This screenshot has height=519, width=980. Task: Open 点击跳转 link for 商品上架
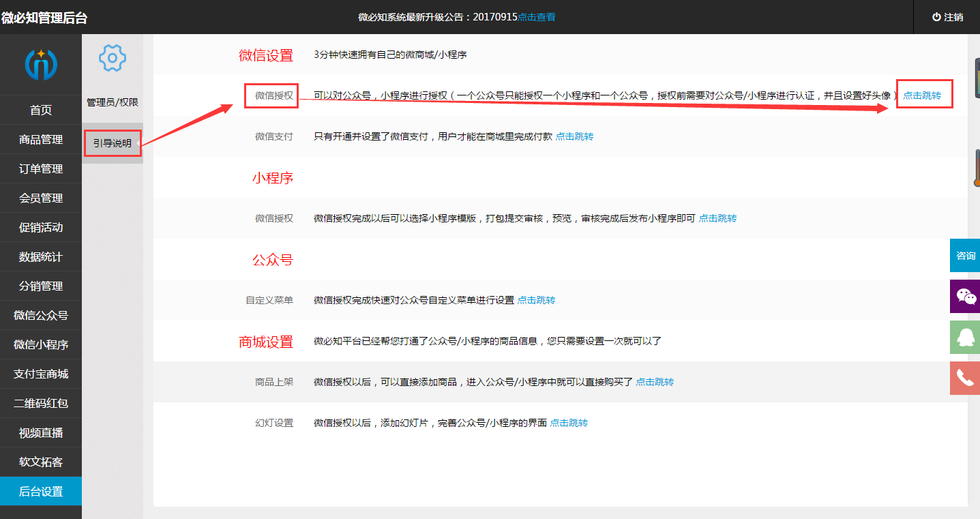point(655,382)
